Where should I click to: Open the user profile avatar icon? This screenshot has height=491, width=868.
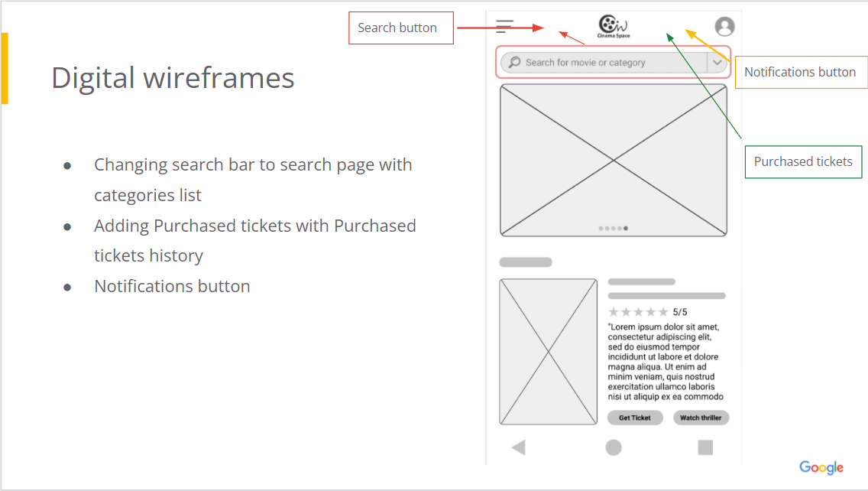point(724,26)
